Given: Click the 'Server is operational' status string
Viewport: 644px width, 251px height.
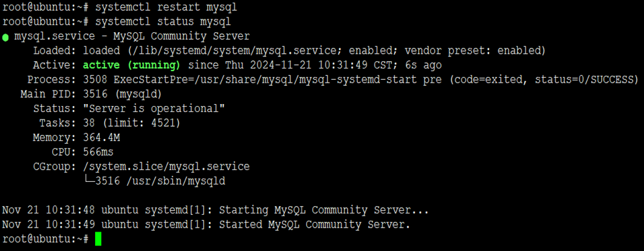Looking at the screenshot, I should point(154,109).
